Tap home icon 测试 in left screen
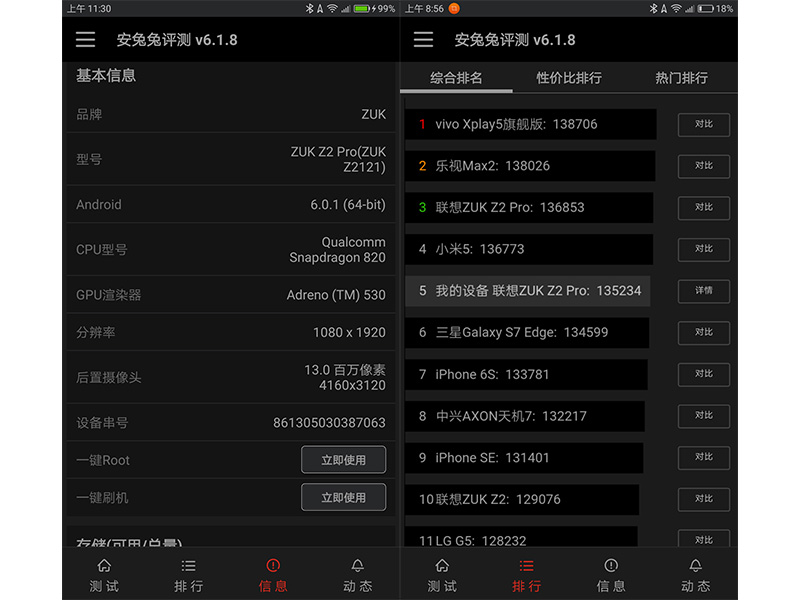Image resolution: width=800 pixels, height=600 pixels. [x=104, y=576]
